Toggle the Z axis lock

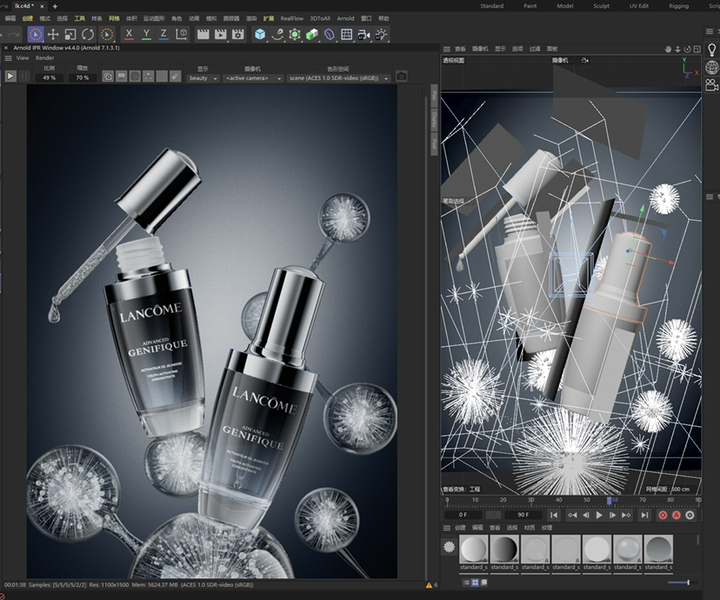tap(163, 34)
